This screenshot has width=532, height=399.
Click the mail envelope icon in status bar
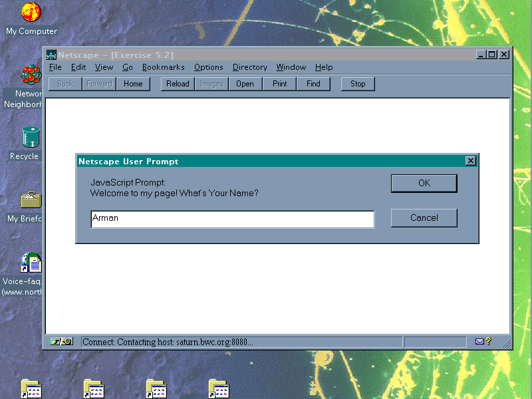(479, 342)
